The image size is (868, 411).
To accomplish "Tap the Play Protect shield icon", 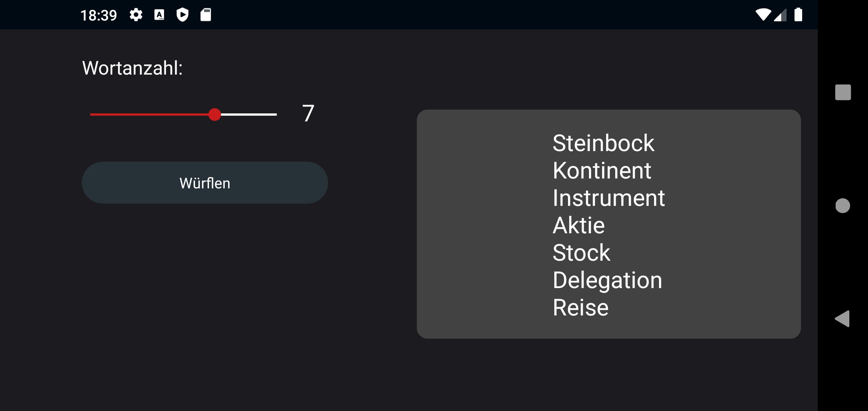I will tap(182, 15).
